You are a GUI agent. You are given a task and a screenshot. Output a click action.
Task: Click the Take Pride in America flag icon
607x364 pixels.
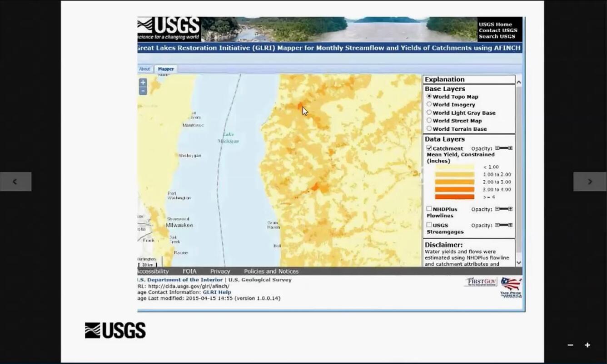tap(511, 287)
